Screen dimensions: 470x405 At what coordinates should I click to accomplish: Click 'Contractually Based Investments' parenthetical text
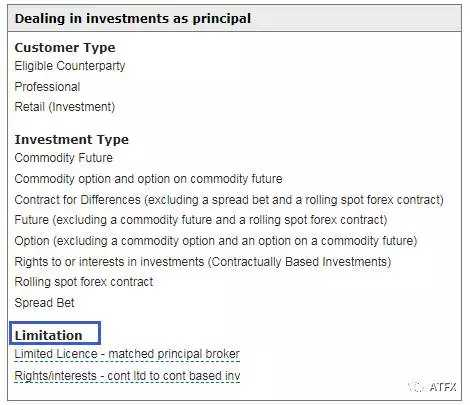pos(300,262)
